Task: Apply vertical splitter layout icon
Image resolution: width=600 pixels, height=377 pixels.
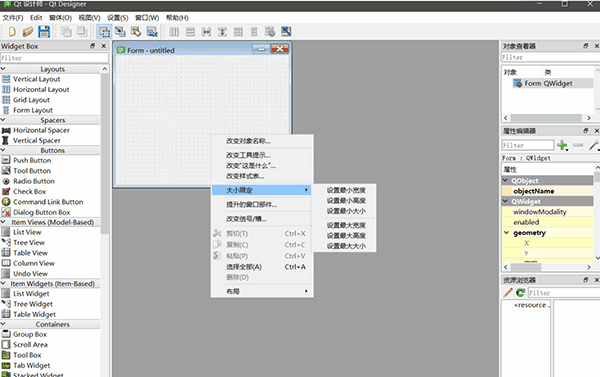Action: tap(222, 32)
